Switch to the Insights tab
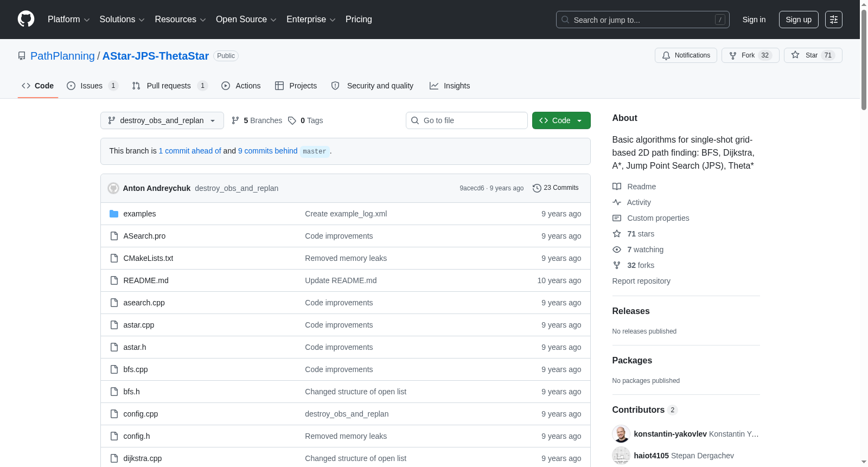This screenshot has height=467, width=868. pyautogui.click(x=450, y=86)
